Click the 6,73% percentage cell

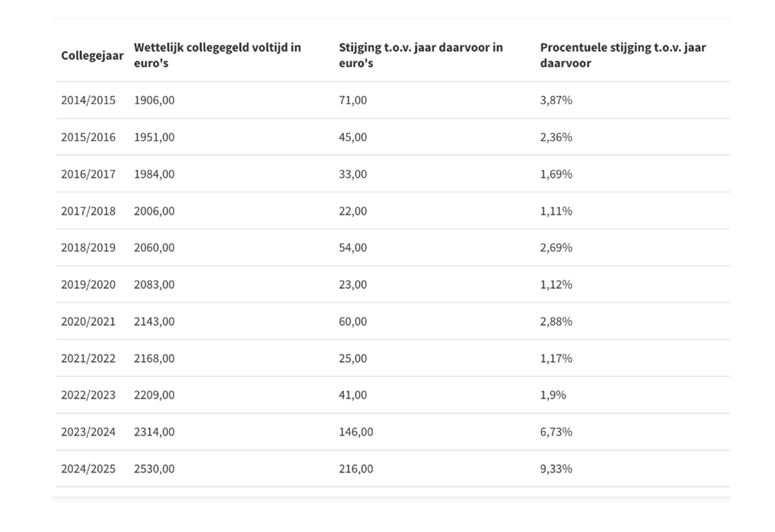pyautogui.click(x=556, y=432)
